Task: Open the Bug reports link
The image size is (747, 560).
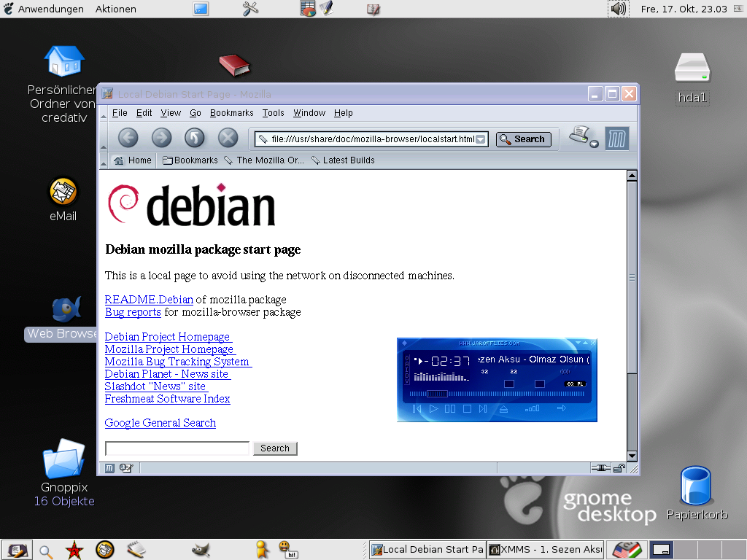Action: click(133, 312)
